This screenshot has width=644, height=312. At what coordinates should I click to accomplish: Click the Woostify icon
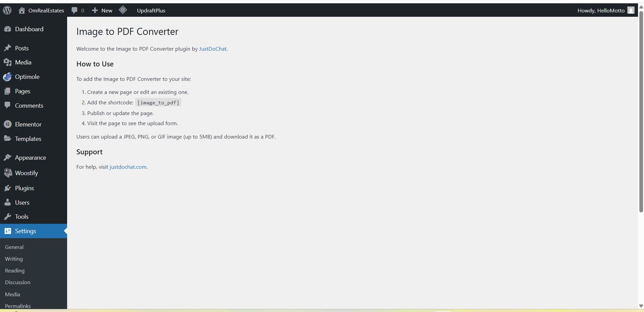point(8,173)
